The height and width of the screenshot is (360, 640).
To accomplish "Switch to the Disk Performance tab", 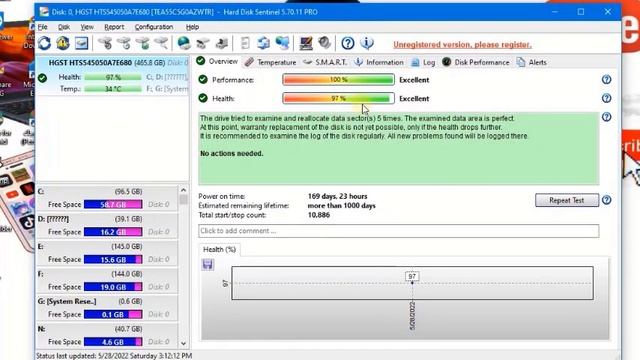I will pyautogui.click(x=476, y=62).
